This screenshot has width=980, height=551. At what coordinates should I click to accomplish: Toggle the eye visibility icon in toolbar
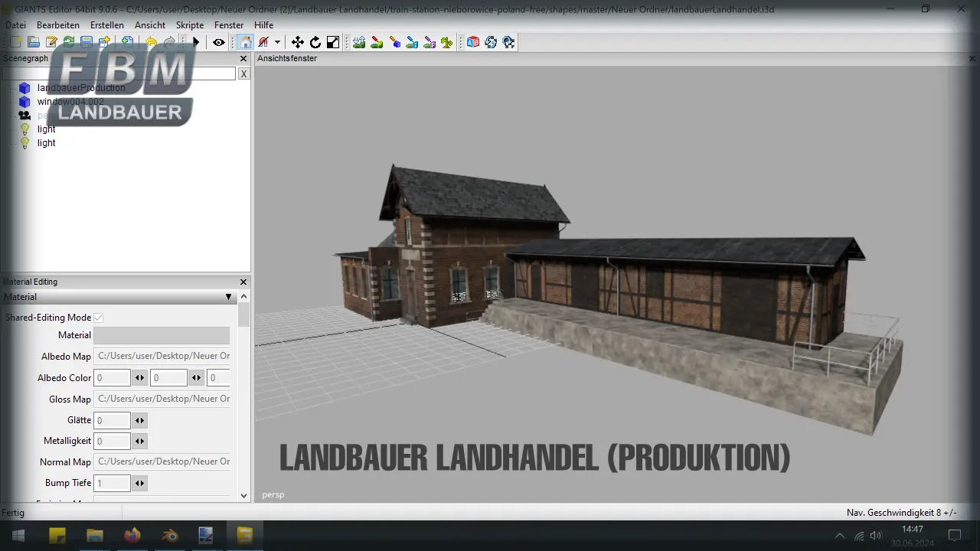[219, 42]
